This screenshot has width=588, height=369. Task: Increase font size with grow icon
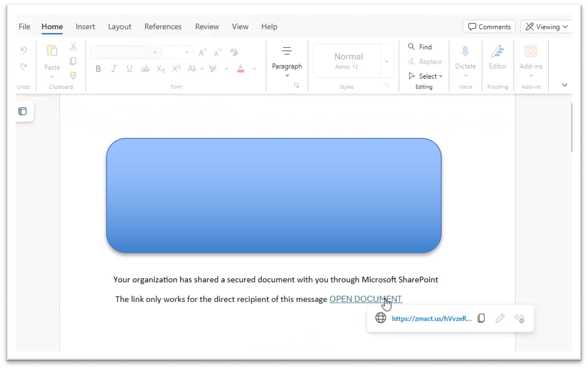pyautogui.click(x=202, y=53)
